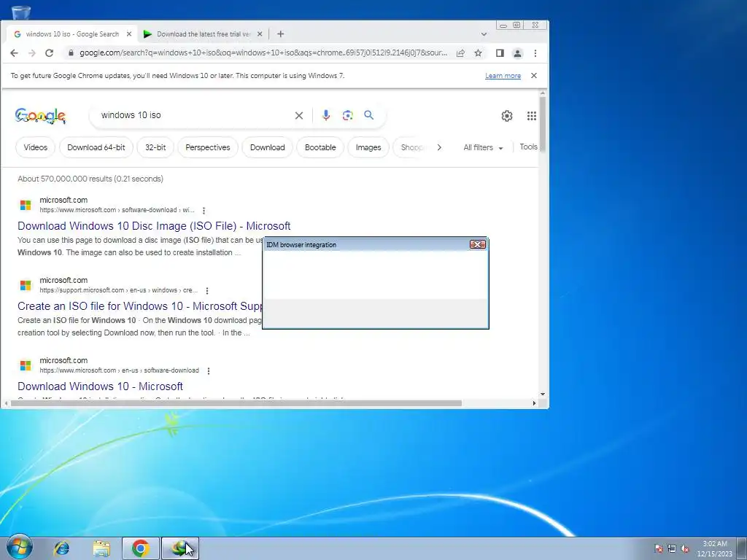Click the horizontal scrollbar thumb
The image size is (747, 560).
click(x=236, y=403)
